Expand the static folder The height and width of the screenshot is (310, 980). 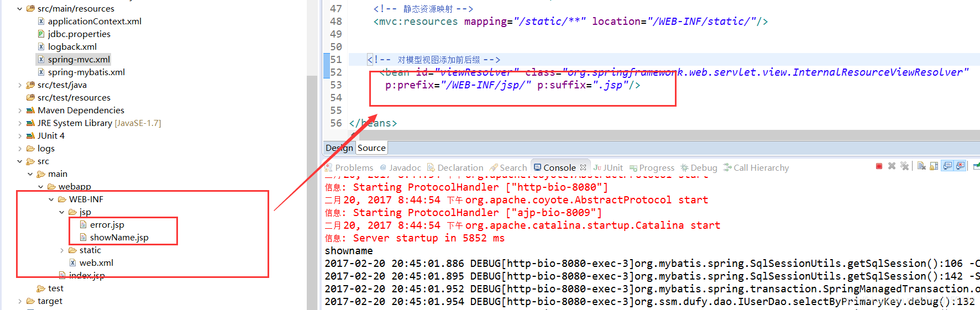click(x=62, y=250)
